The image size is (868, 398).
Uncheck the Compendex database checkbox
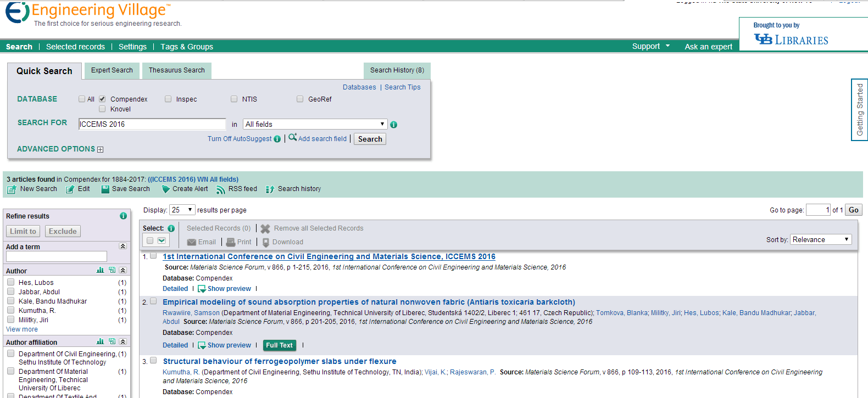102,99
